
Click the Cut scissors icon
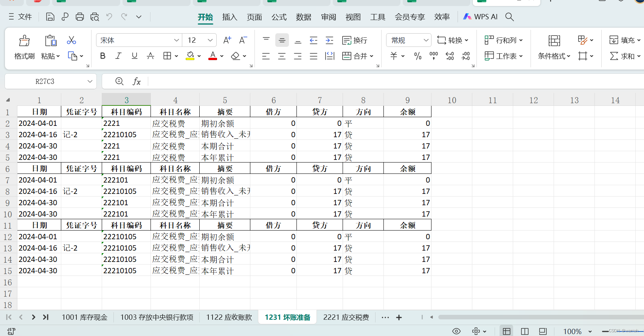tap(71, 40)
